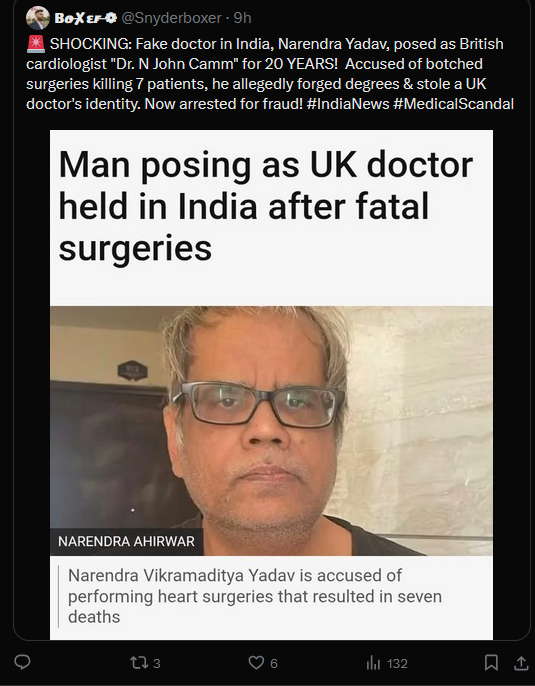Open the photo of the man with glasses
Image resolution: width=535 pixels, height=686 pixels.
coord(271,431)
